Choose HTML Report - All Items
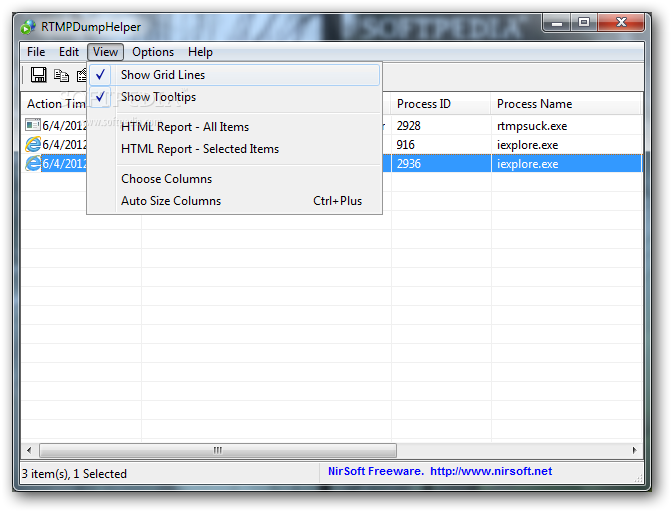 (x=234, y=127)
